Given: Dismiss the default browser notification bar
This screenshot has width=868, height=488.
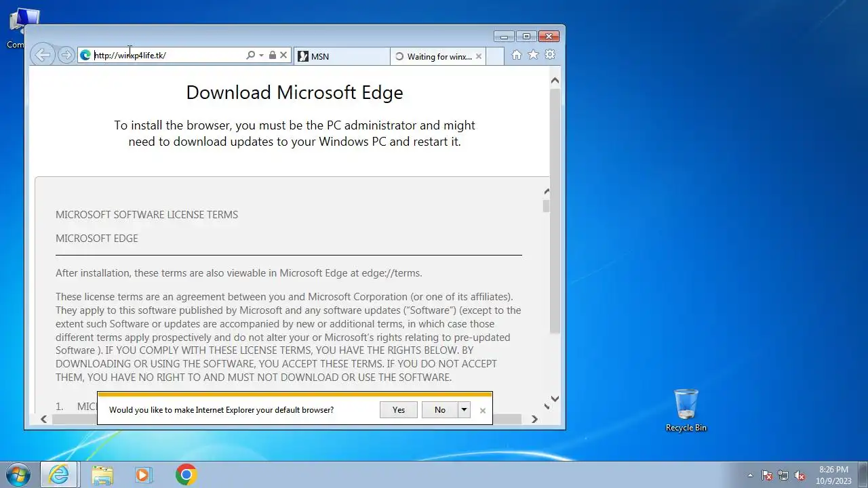Looking at the screenshot, I should [x=483, y=410].
